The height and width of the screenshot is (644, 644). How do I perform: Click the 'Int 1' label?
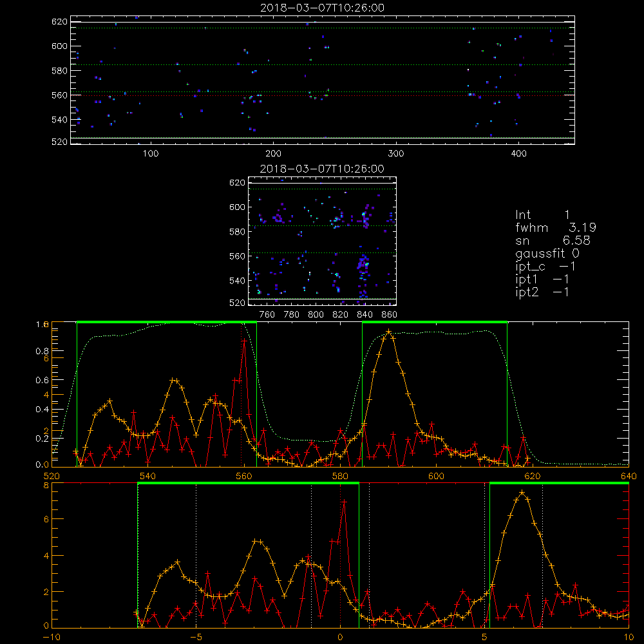542,215
